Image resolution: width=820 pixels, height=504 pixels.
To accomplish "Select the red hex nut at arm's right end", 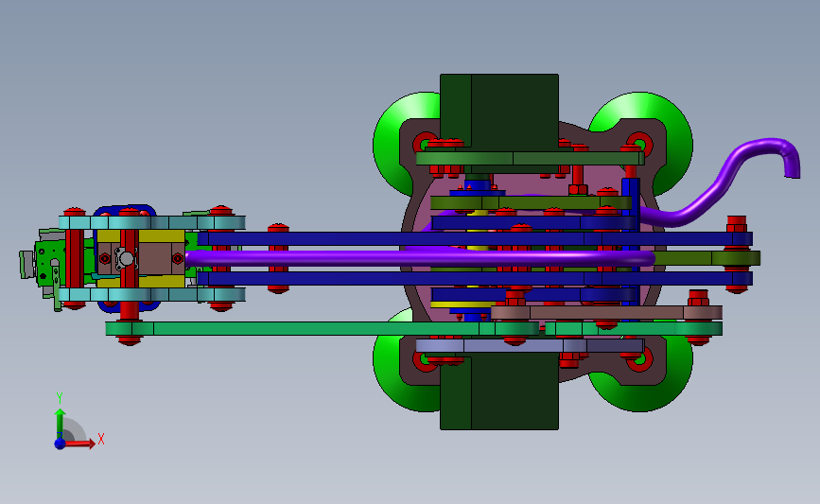I will pyautogui.click(x=737, y=224).
